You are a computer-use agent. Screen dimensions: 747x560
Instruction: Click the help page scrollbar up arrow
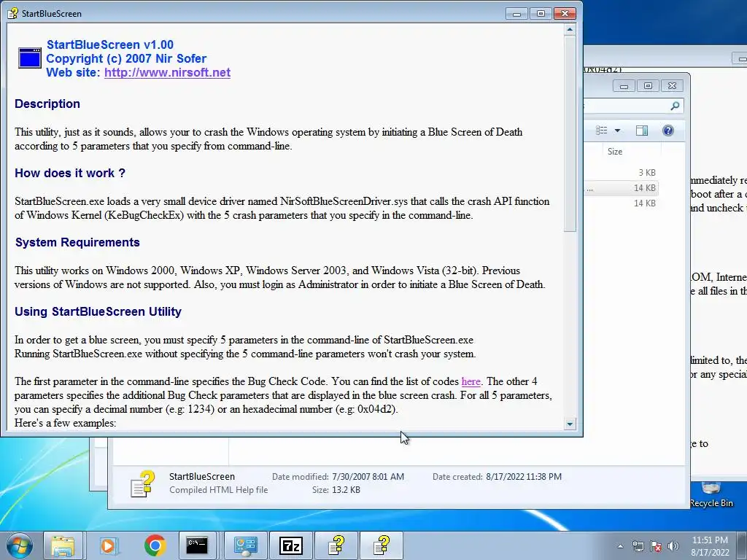coord(570,29)
